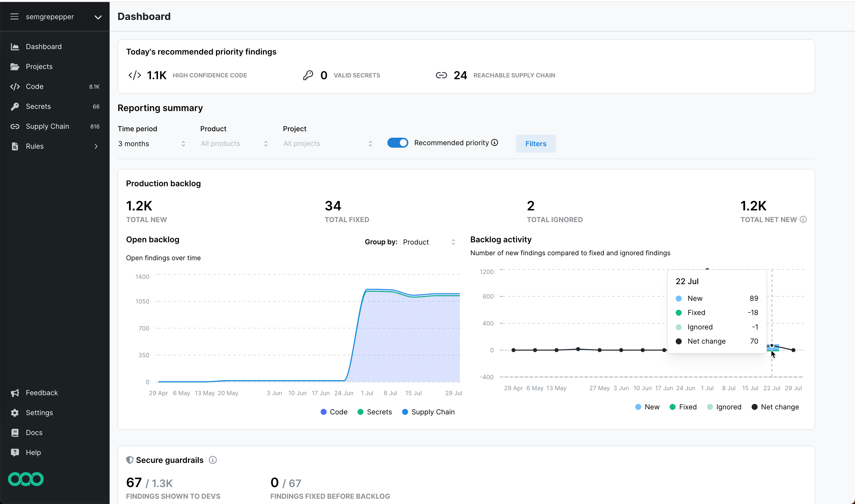Click the Recommended priority info icon
This screenshot has height=504, width=855.
(x=495, y=143)
